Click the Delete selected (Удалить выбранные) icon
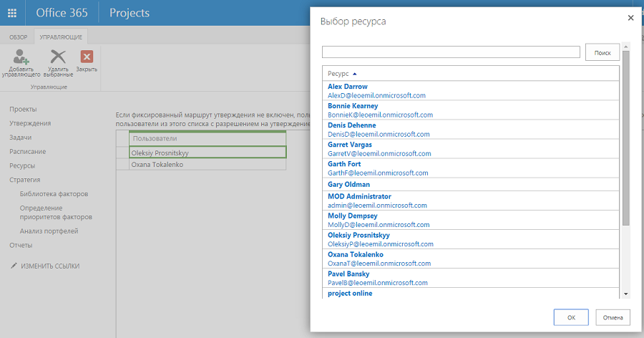This screenshot has height=338, width=644. (58, 57)
